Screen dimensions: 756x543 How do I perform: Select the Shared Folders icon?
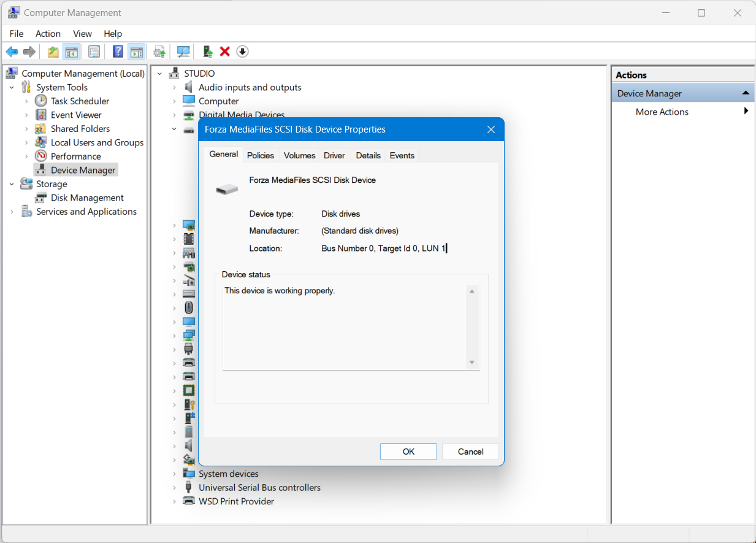coord(41,128)
